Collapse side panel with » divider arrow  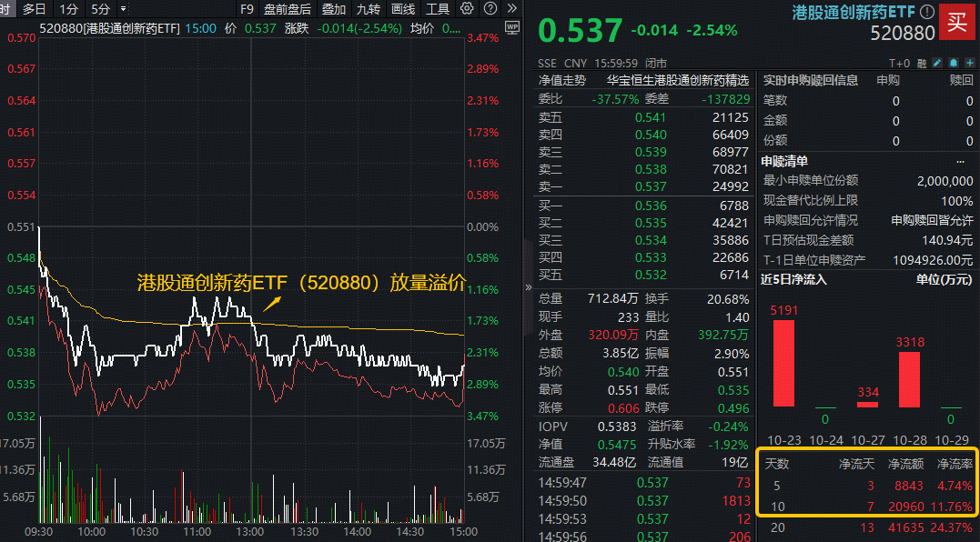pyautogui.click(x=528, y=287)
